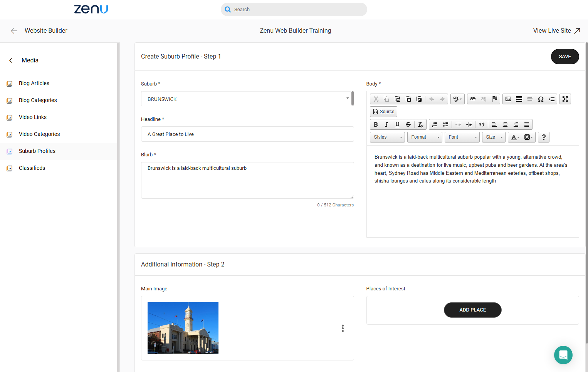Open the background color picker

click(x=528, y=137)
